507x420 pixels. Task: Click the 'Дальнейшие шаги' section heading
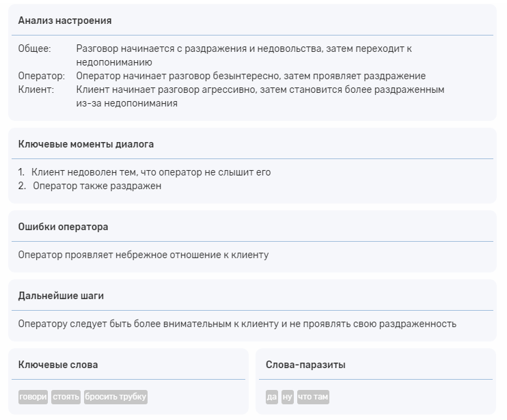[61, 296]
